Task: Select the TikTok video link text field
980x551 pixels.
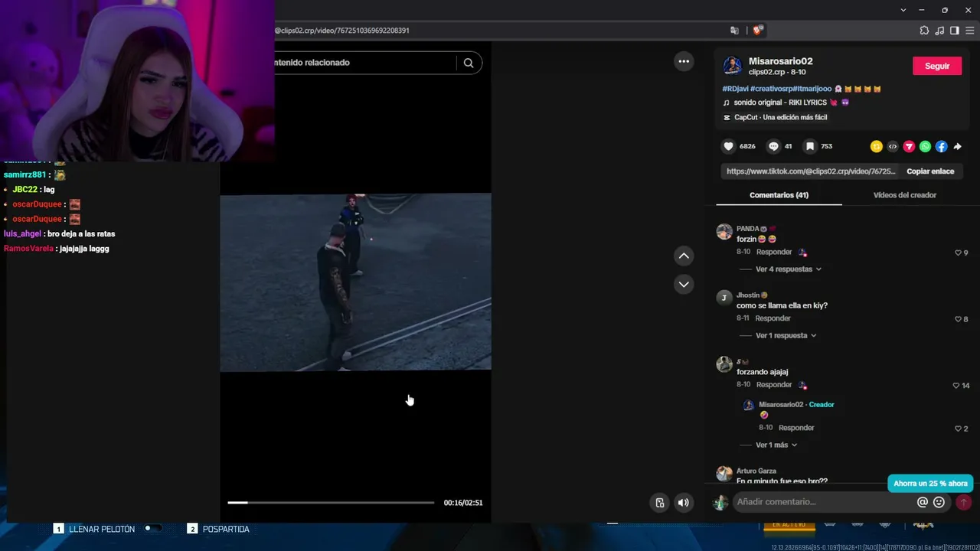Action: [x=810, y=171]
